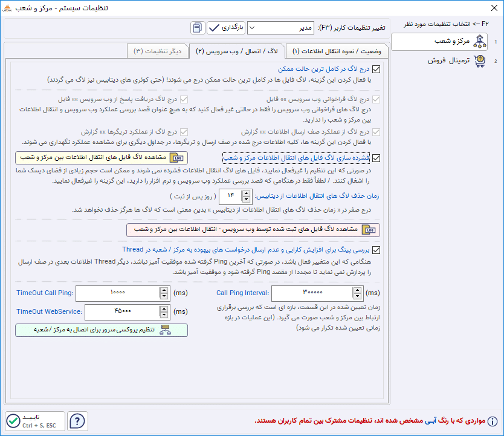
Task: Close the تنظیمات سیستم window
Action: 494,8
